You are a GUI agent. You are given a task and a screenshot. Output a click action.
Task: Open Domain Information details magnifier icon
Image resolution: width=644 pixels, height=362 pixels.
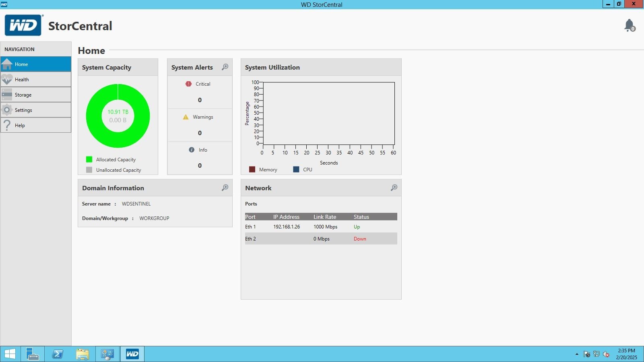225,188
